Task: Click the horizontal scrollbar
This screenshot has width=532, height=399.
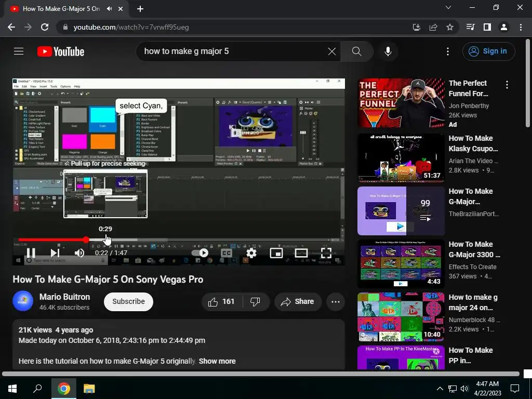Action: click(x=261, y=374)
